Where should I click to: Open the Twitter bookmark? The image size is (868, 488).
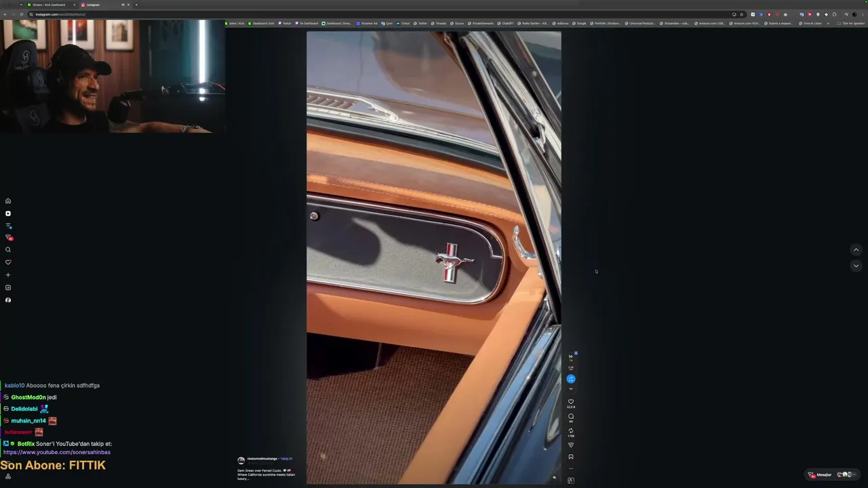pos(420,24)
